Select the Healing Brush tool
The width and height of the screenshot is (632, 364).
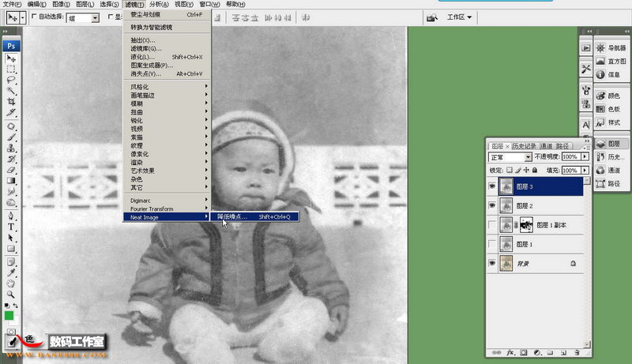[11, 126]
